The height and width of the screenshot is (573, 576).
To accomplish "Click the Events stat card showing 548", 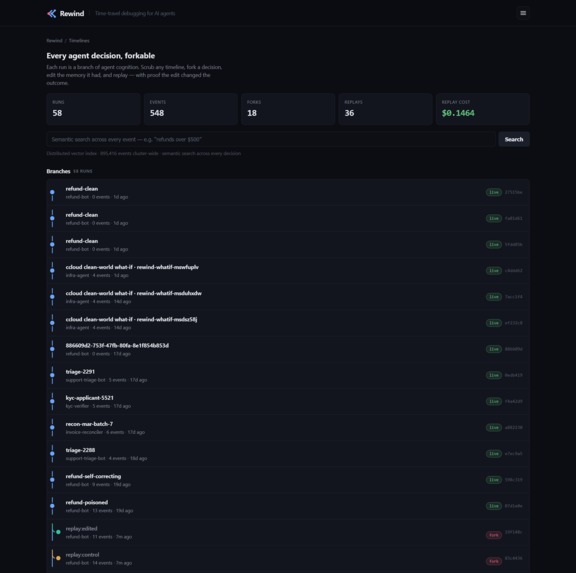I will (x=191, y=109).
